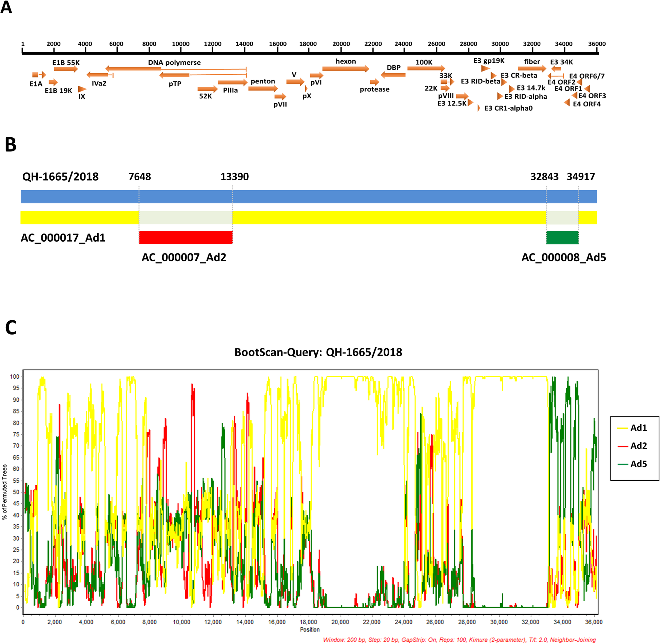Select the DNA polymerase gene arrow
660x644 pixels.
click(x=133, y=68)
